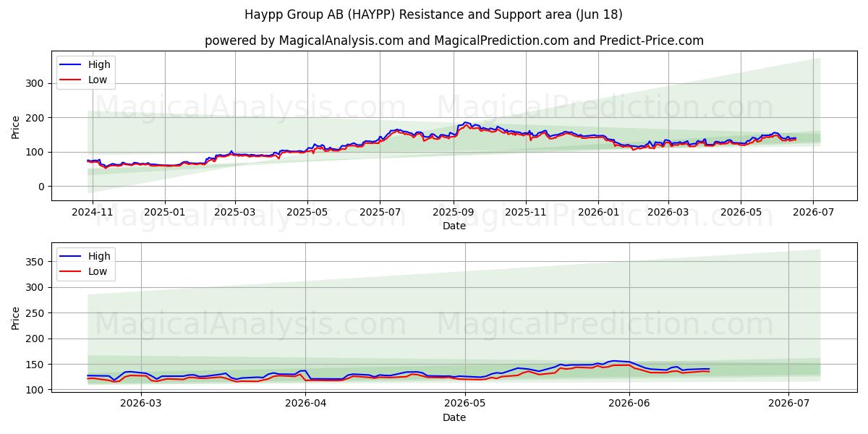Click the '2026-07' x-axis label in the bottom chart

[x=788, y=405]
